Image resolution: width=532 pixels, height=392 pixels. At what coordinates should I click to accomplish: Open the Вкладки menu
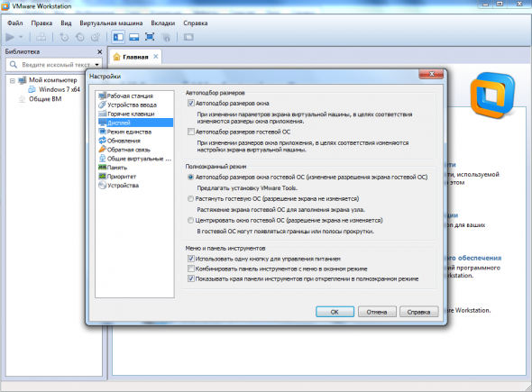point(163,23)
